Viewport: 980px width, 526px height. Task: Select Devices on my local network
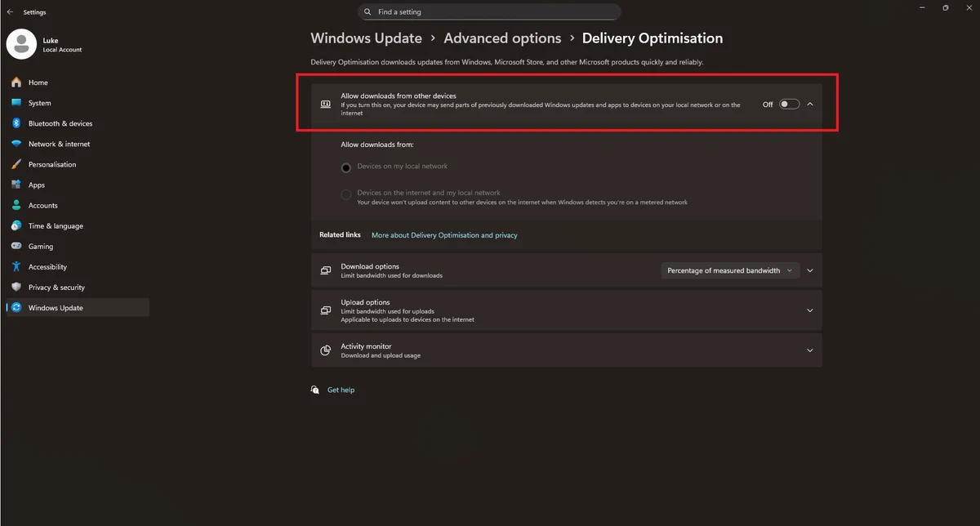pos(346,167)
